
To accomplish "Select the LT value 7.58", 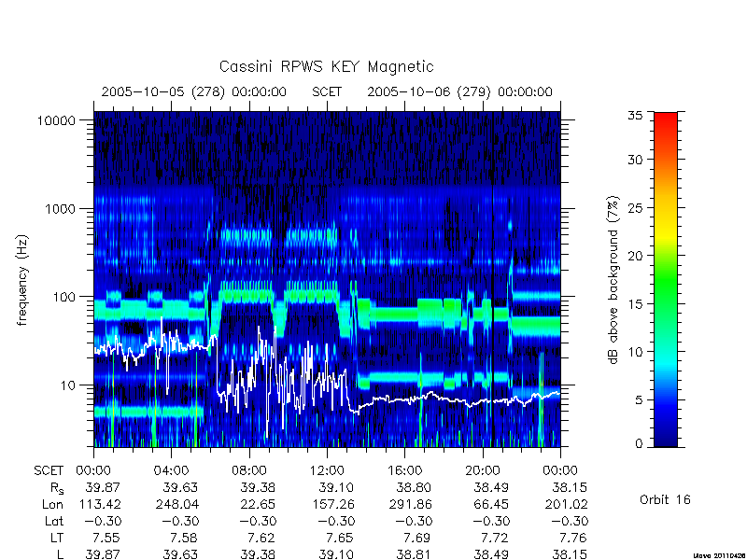I will (184, 539).
